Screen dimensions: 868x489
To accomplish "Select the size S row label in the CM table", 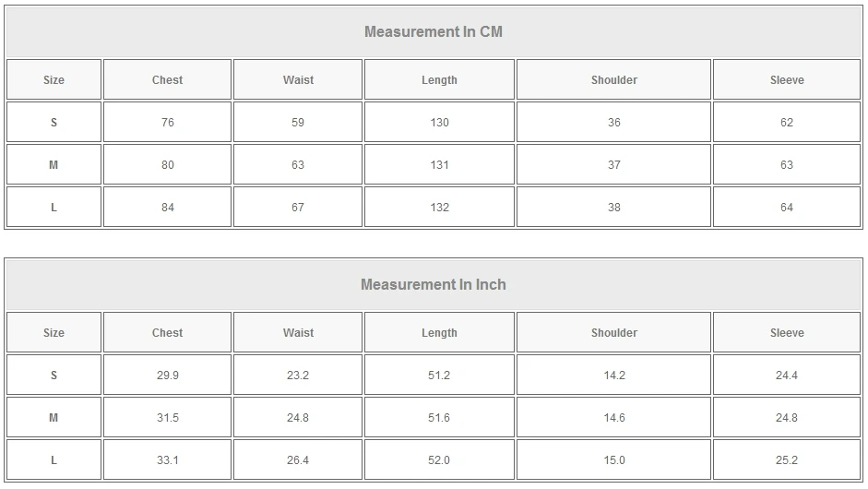I will 54,123.
